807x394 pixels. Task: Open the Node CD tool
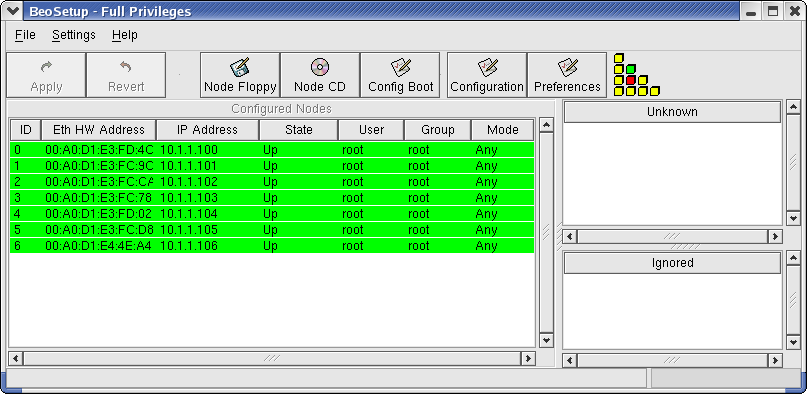320,75
